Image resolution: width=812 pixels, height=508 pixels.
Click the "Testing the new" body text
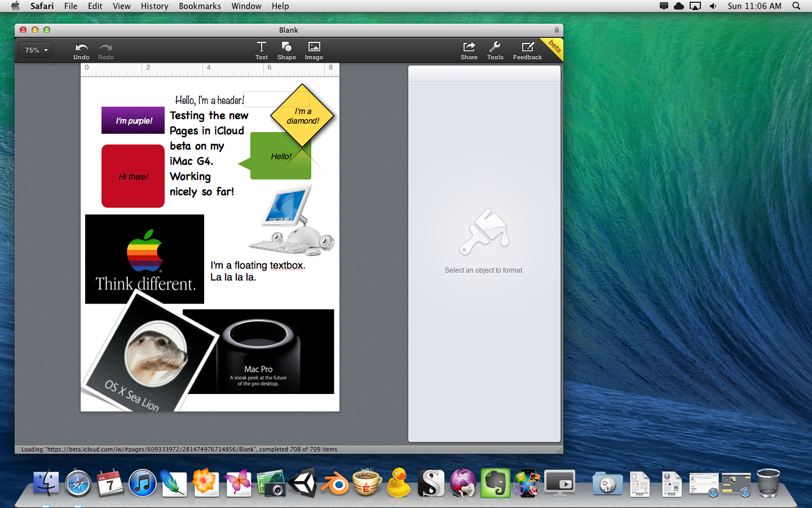pos(209,115)
